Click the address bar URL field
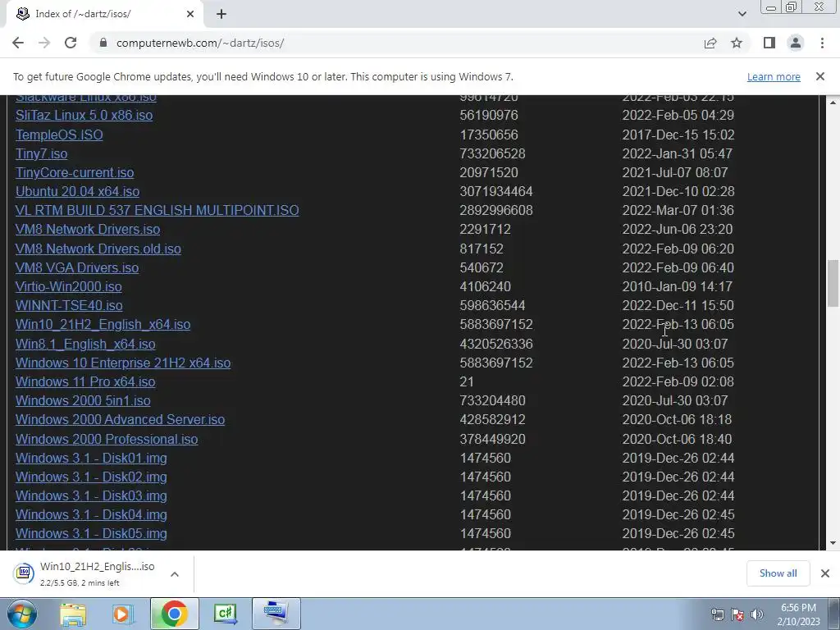This screenshot has width=840, height=630. [x=396, y=43]
